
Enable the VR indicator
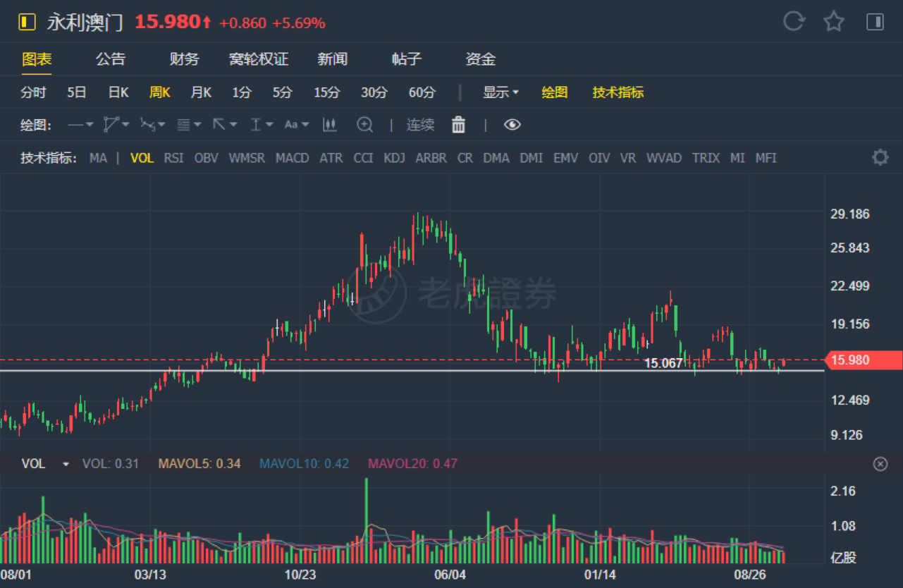[628, 158]
